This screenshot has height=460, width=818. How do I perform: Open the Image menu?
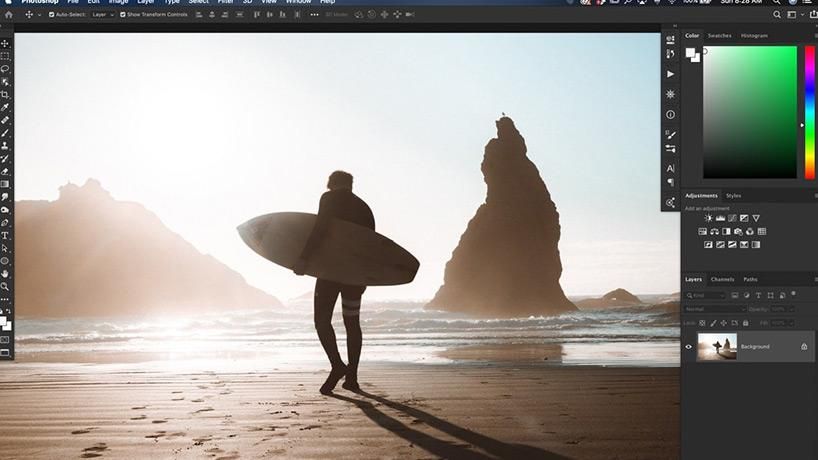pos(118,2)
